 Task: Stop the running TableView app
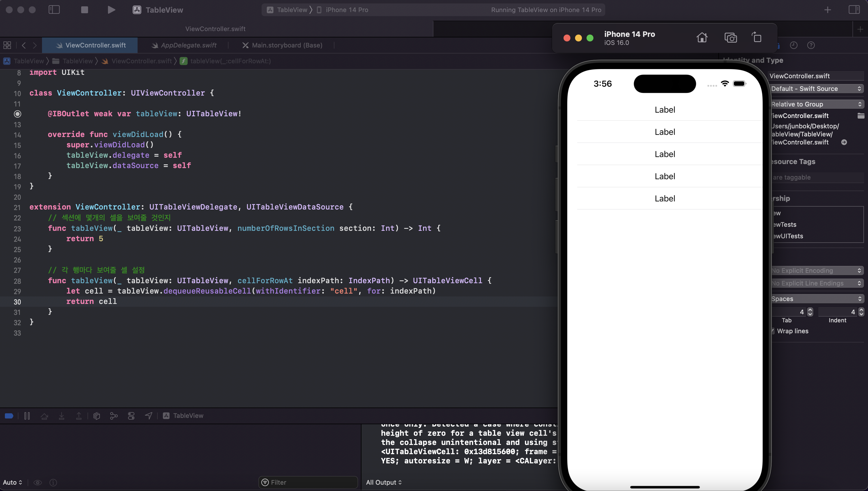click(x=84, y=10)
